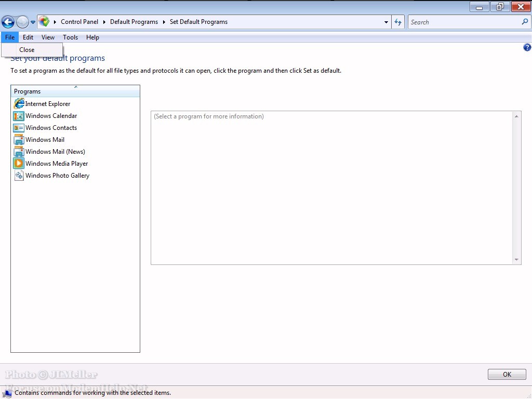Screen dimensions: 532x399
Task: Select the "Windows Calendar" program label
Action: coord(51,116)
